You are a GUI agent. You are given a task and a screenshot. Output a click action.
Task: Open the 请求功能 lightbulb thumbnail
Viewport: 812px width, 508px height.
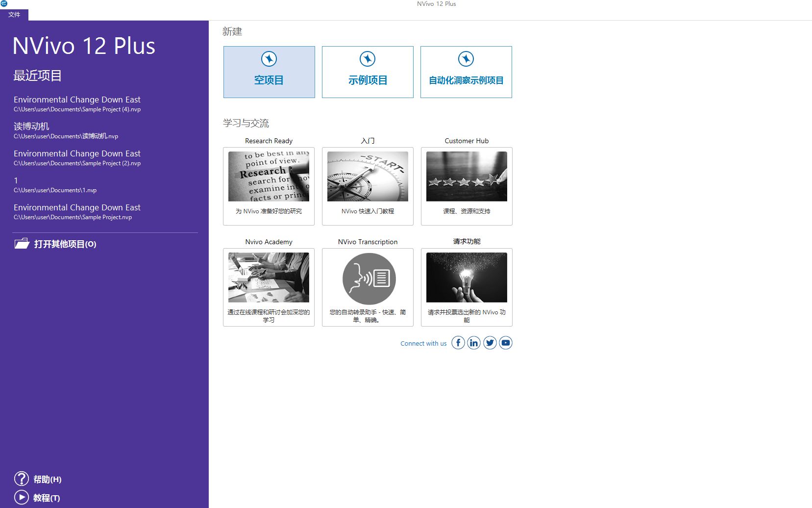click(467, 278)
